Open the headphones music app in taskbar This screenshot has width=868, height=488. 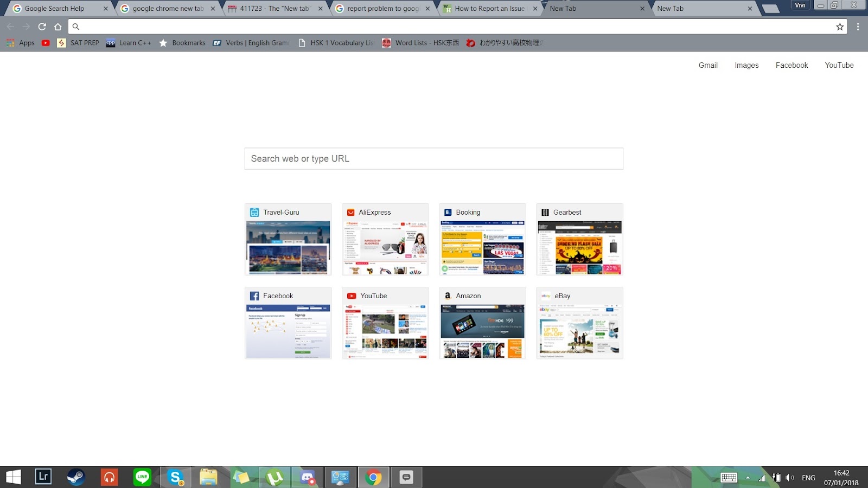[109, 477]
